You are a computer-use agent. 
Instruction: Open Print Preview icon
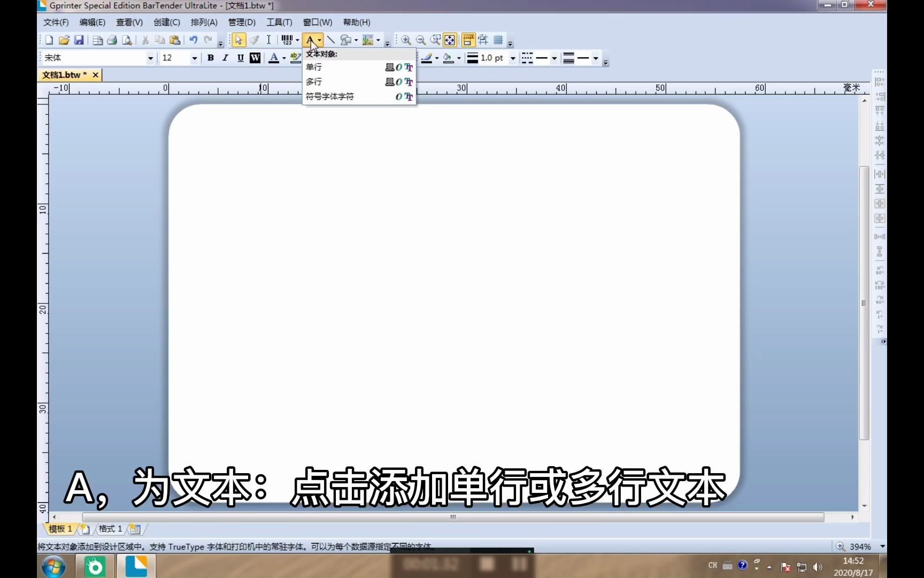[x=127, y=40]
